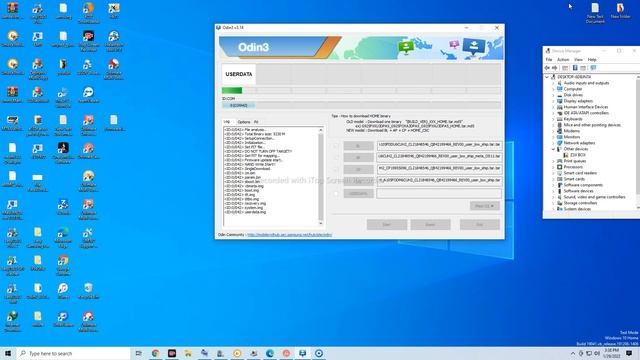
Task: Expand Human Interface Devices node
Action: [553, 107]
